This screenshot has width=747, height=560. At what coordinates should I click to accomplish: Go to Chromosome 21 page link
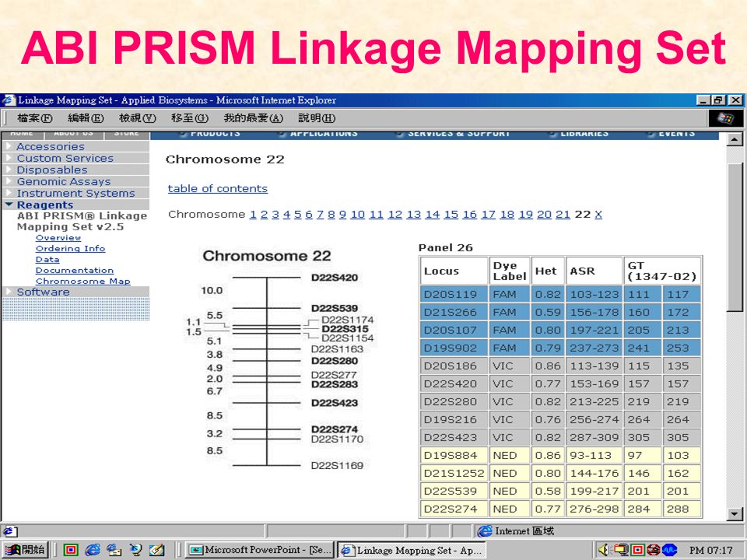(563, 215)
